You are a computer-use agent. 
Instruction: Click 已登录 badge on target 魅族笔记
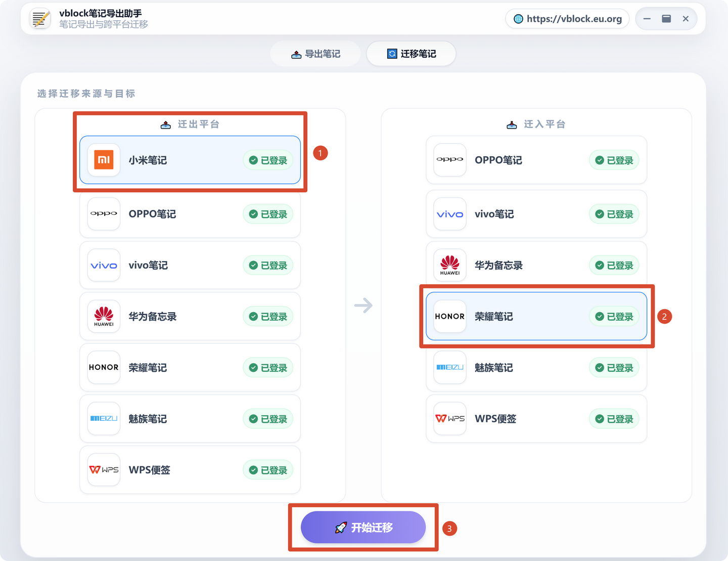tap(614, 368)
